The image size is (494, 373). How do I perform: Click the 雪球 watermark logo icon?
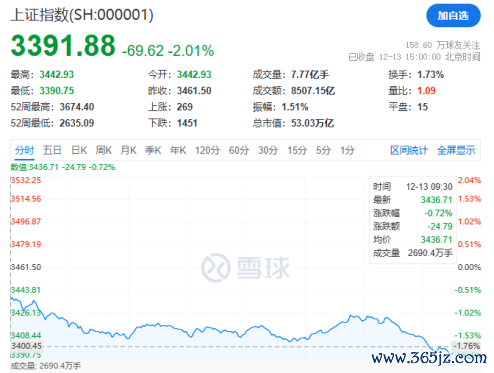(216, 268)
